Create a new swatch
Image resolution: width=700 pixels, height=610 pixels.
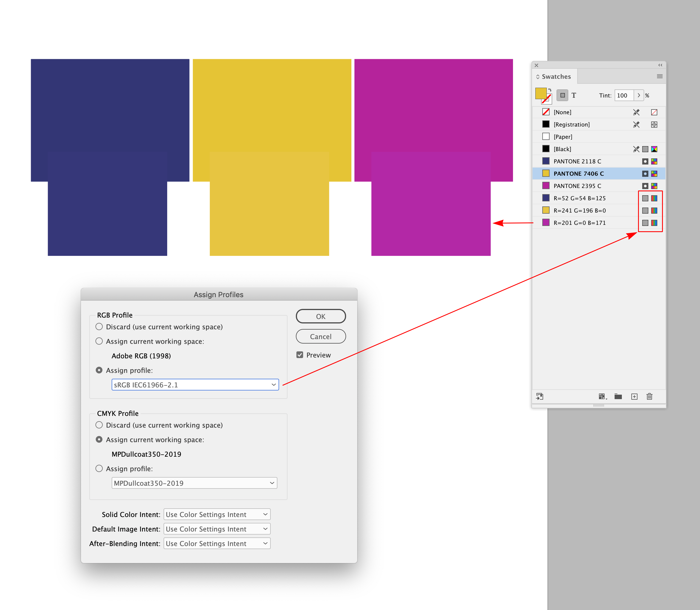click(634, 397)
